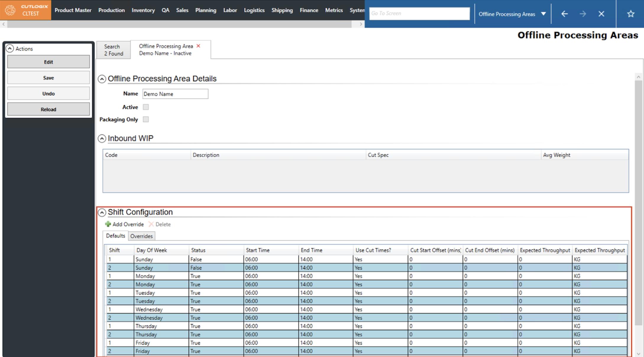Click the green Add Override plus icon

(x=108, y=224)
